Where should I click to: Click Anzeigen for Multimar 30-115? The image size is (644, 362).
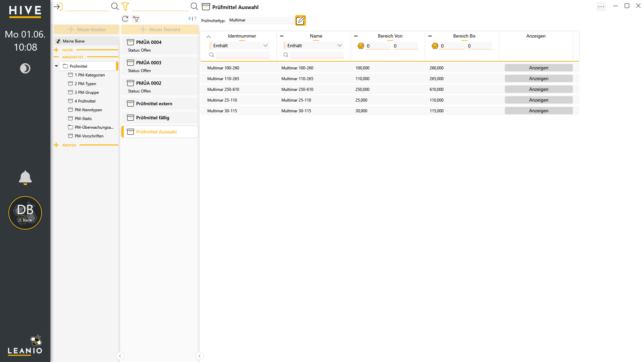539,111
